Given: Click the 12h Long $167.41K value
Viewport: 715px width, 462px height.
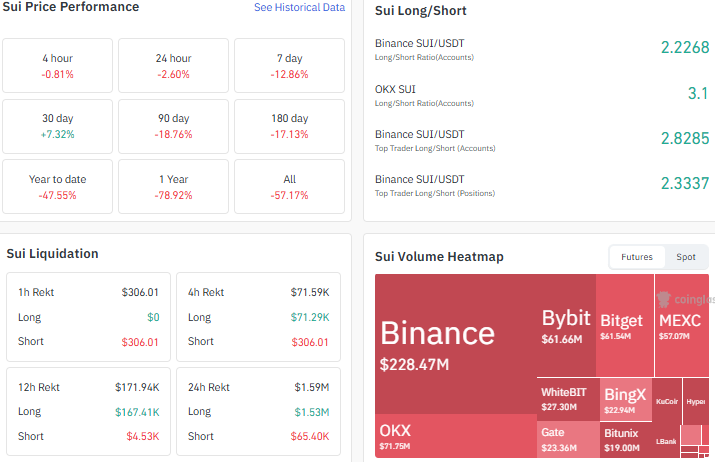Looking at the screenshot, I should [x=137, y=412].
